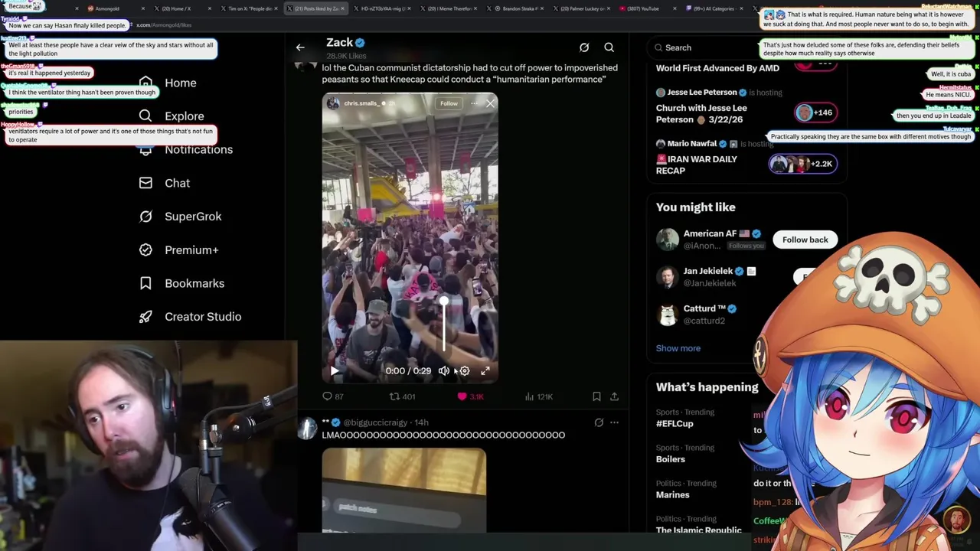
Task: Click the Creator Studio rocket icon
Action: point(145,317)
